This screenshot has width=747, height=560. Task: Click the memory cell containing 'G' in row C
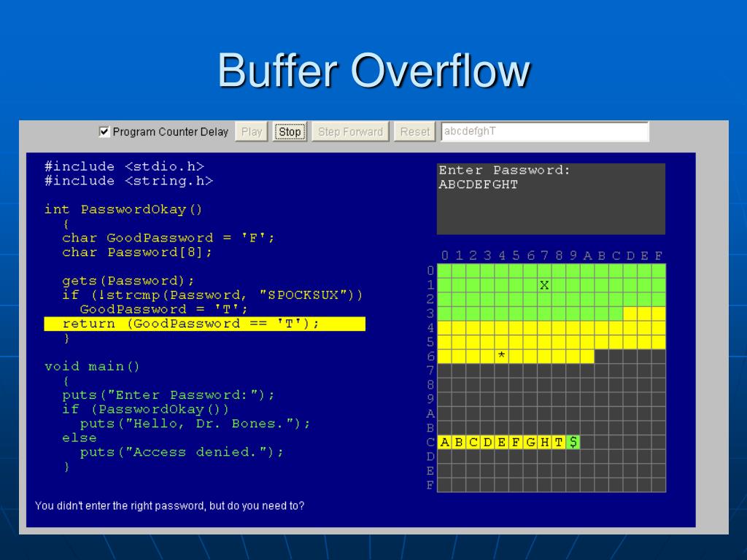pos(530,442)
